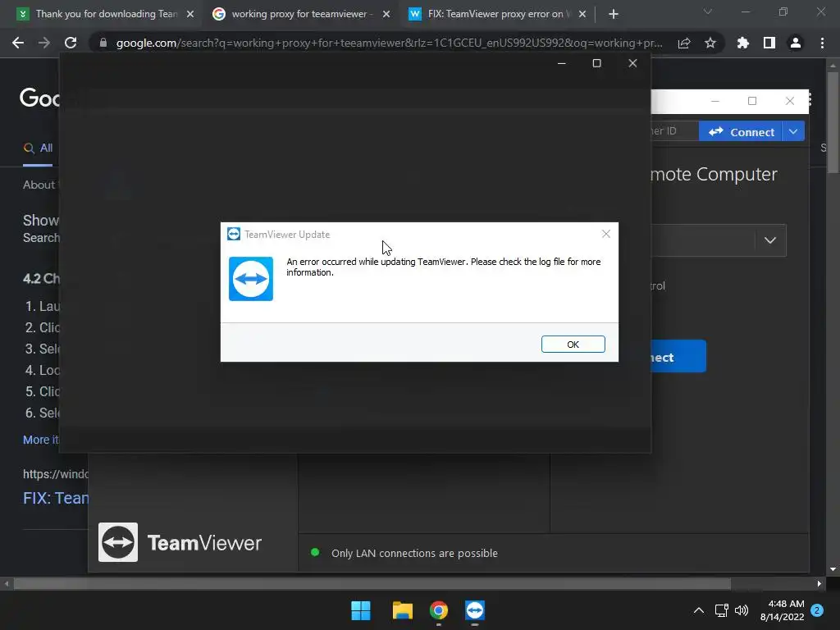
Task: Open Chrome three-dot menu
Action: [822, 43]
